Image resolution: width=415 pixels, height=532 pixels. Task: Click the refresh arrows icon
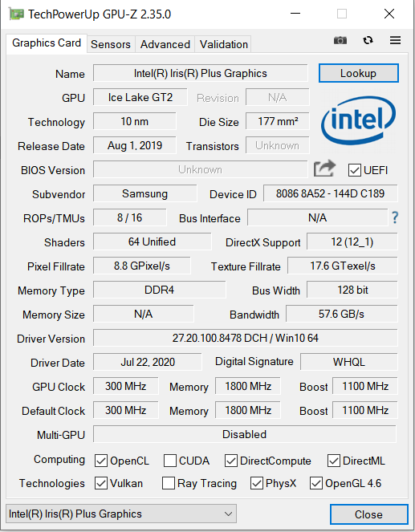tap(368, 41)
